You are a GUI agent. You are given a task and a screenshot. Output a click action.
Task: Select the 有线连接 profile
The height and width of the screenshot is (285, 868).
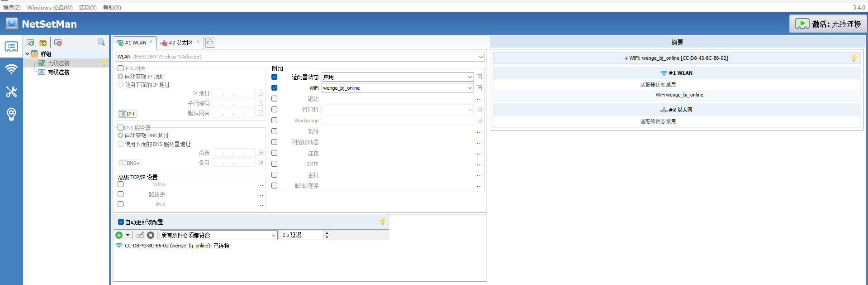pyautogui.click(x=58, y=72)
